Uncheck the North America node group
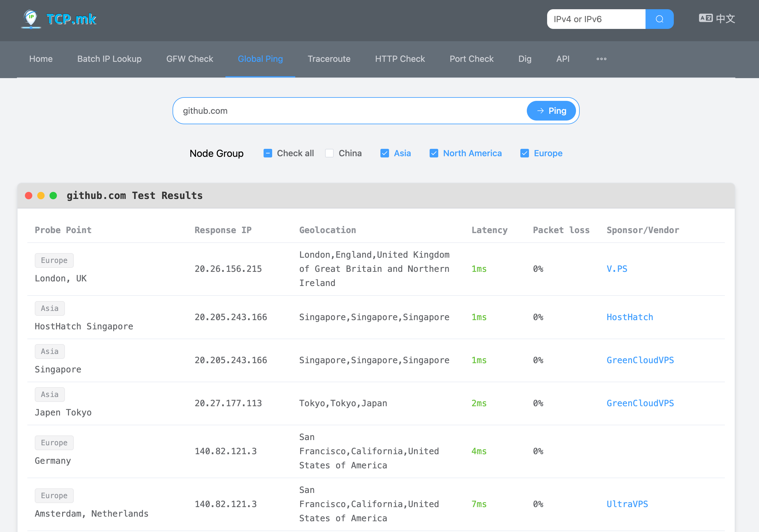759x532 pixels. click(x=434, y=153)
